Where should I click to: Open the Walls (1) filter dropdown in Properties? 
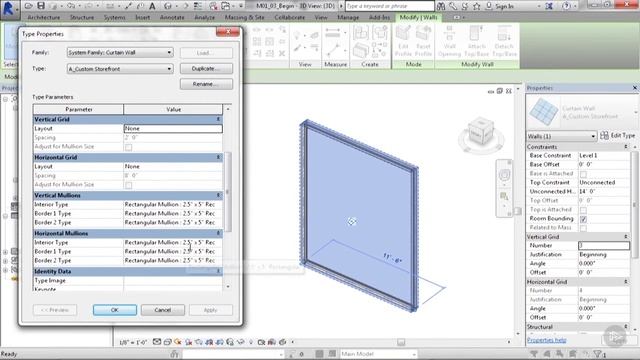coord(562,136)
